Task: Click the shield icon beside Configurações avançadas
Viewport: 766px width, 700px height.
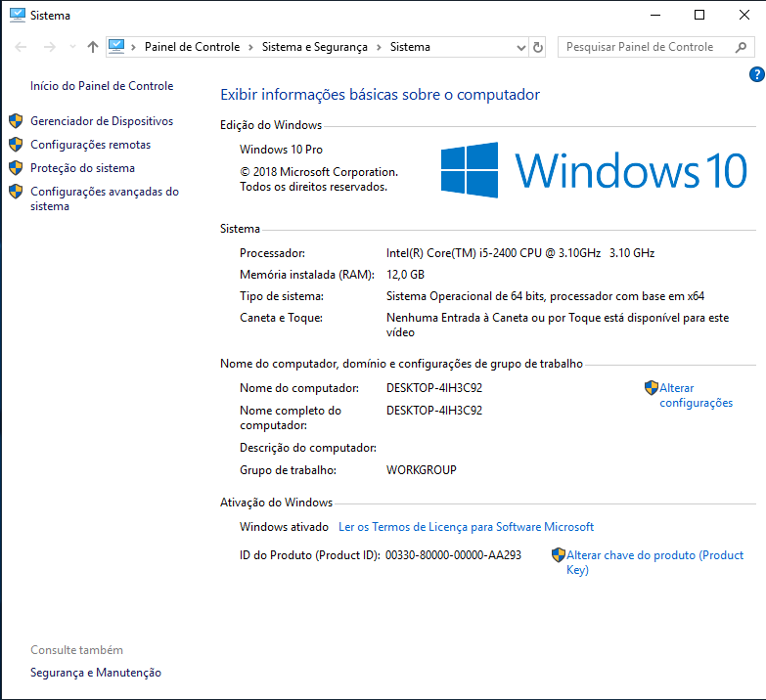Action: click(16, 191)
